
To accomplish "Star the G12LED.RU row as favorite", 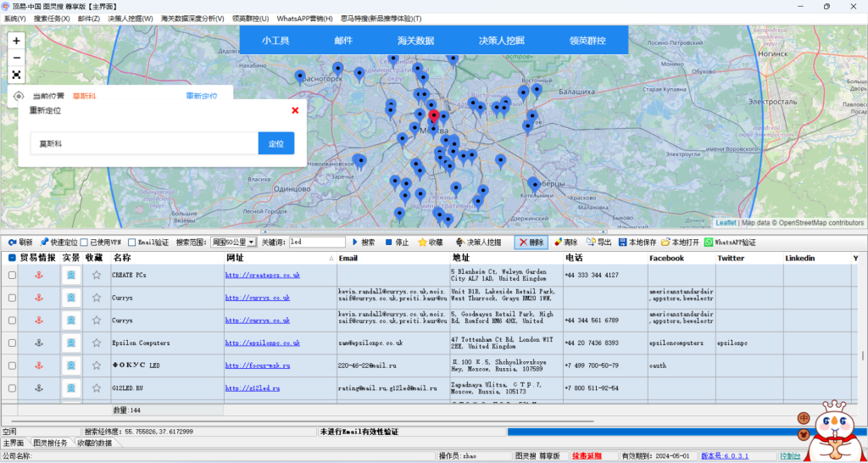I will (x=97, y=388).
